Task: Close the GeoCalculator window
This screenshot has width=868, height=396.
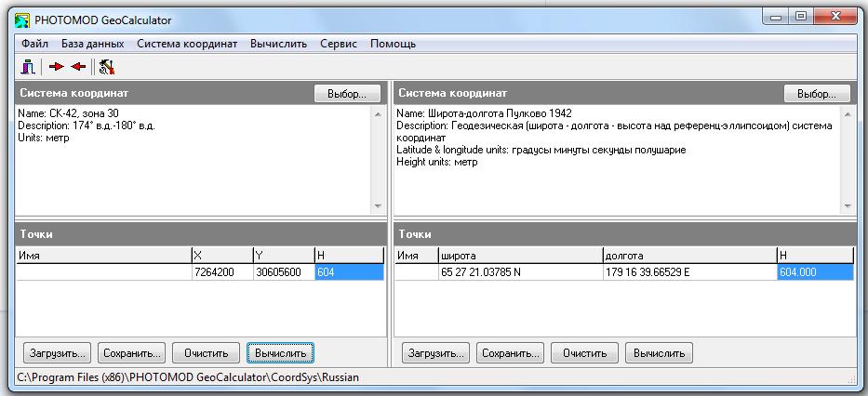Action: pyautogui.click(x=835, y=18)
